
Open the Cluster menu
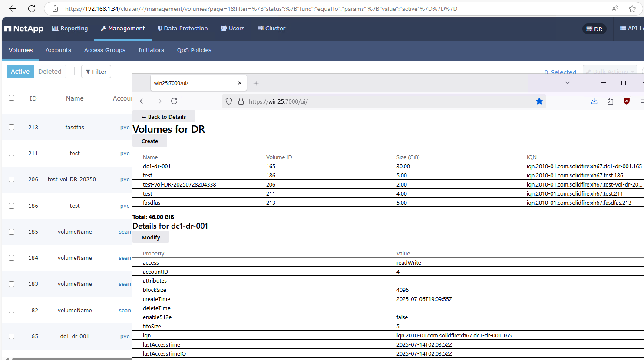[x=271, y=29]
